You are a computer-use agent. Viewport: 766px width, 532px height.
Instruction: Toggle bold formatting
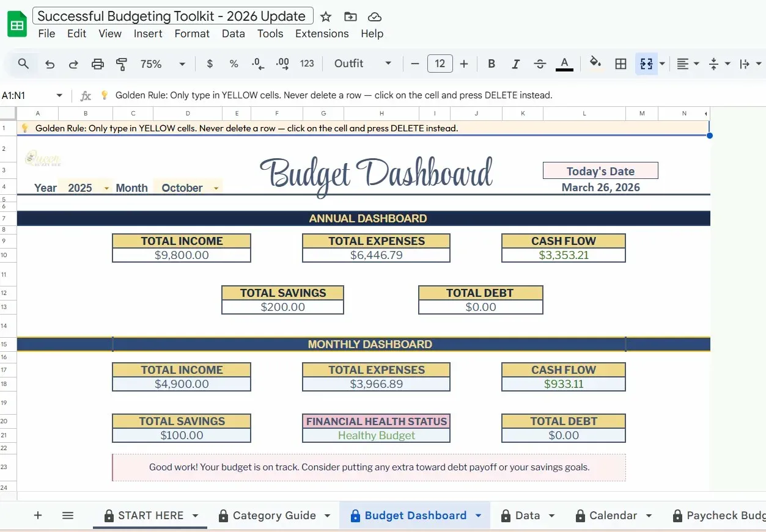point(491,64)
